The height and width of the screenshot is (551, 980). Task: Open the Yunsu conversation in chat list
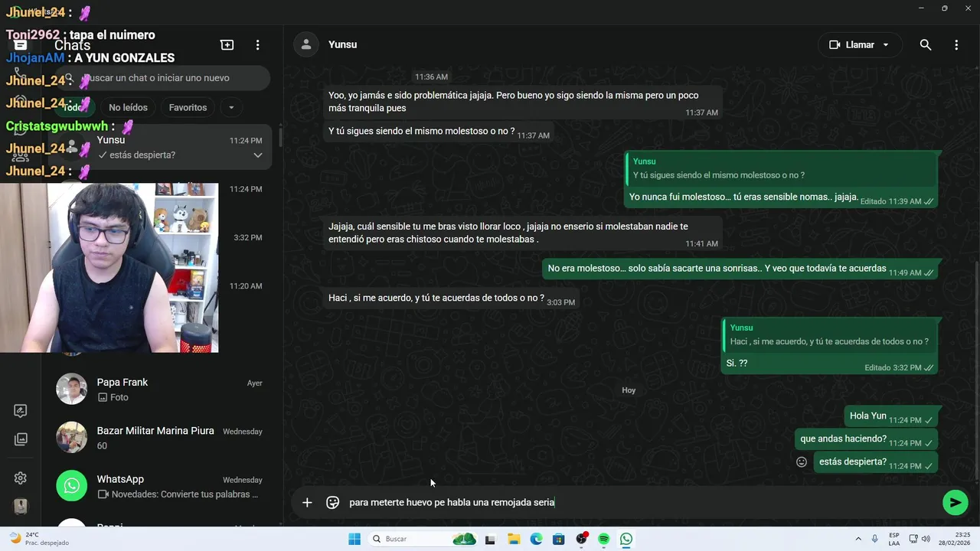[x=162, y=147]
